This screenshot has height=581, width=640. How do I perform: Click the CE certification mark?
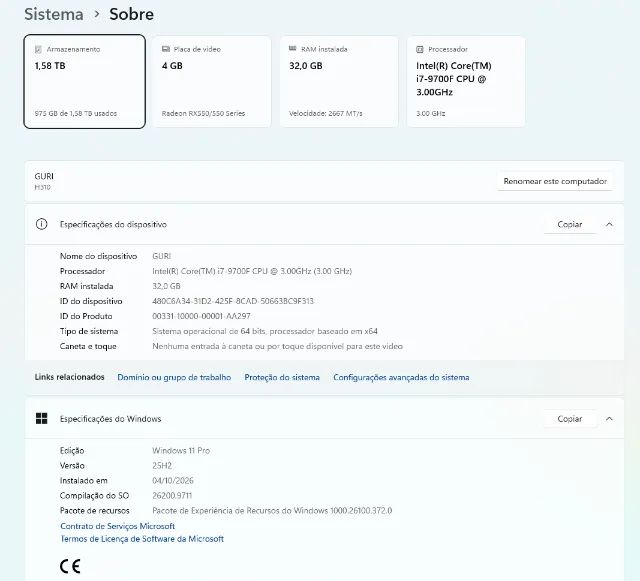pyautogui.click(x=70, y=566)
